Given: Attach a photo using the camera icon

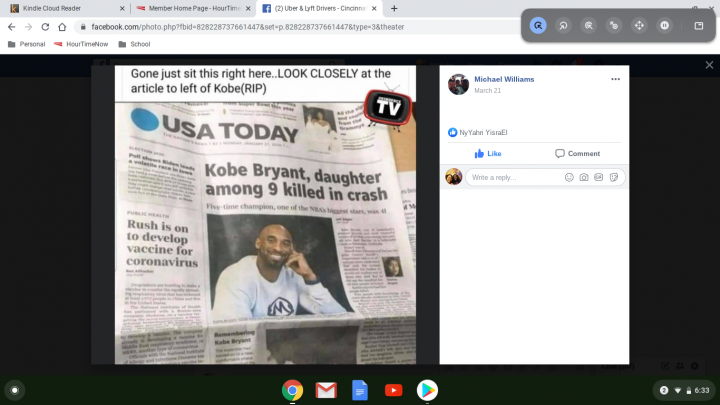Looking at the screenshot, I should pyautogui.click(x=584, y=177).
